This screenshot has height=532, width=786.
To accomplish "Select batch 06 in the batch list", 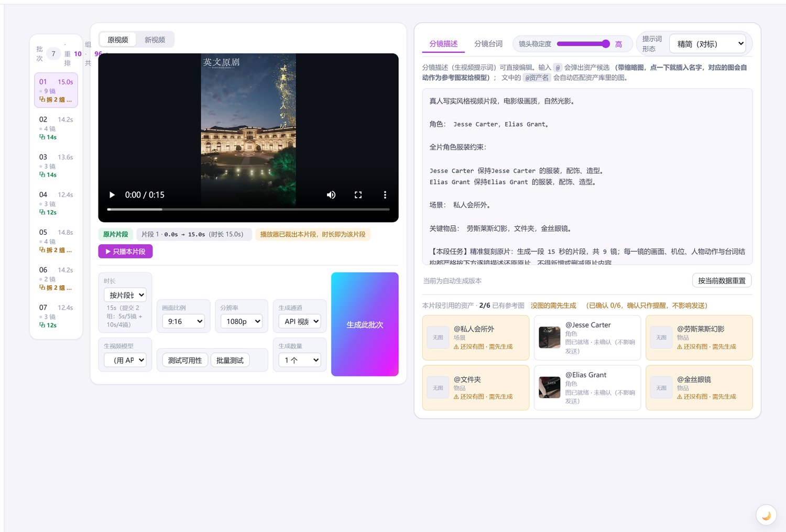I will point(56,279).
